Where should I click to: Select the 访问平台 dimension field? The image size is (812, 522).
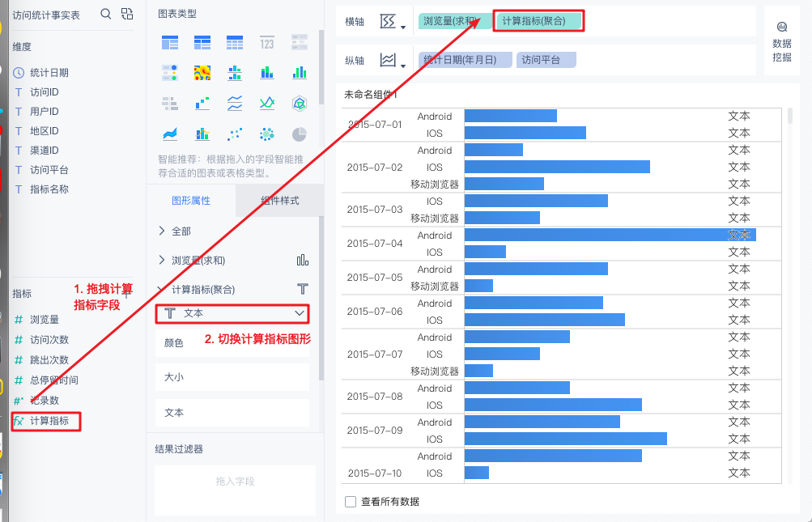pyautogui.click(x=49, y=170)
